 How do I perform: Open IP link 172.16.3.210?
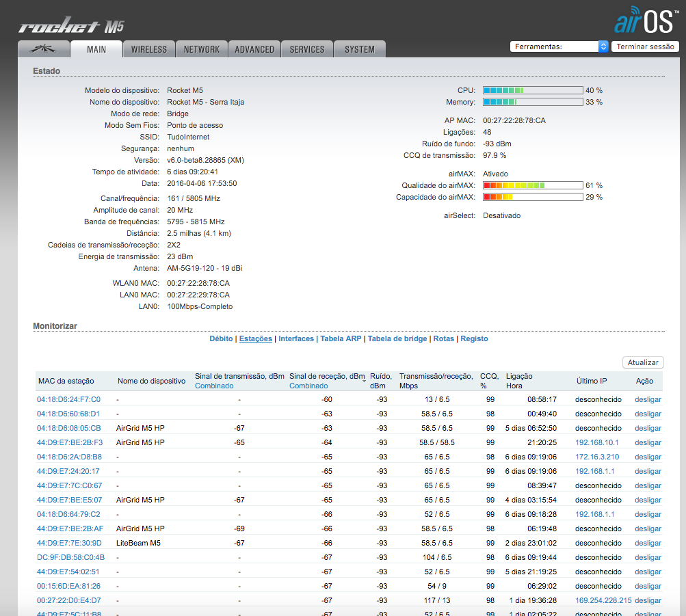(597, 457)
